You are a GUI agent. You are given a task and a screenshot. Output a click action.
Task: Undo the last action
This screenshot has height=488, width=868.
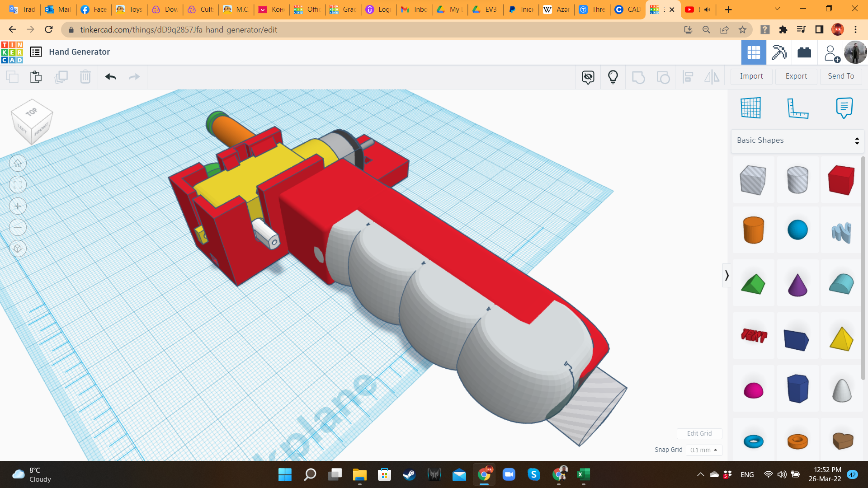pyautogui.click(x=111, y=77)
